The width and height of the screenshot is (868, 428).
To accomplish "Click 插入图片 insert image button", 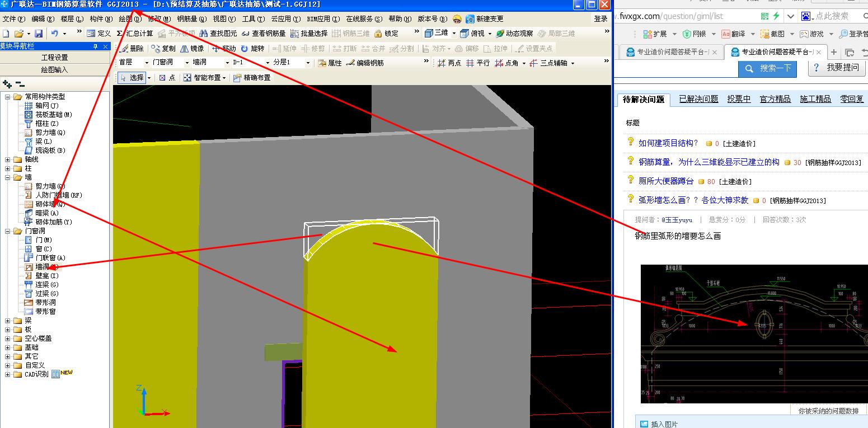I will click(x=659, y=424).
